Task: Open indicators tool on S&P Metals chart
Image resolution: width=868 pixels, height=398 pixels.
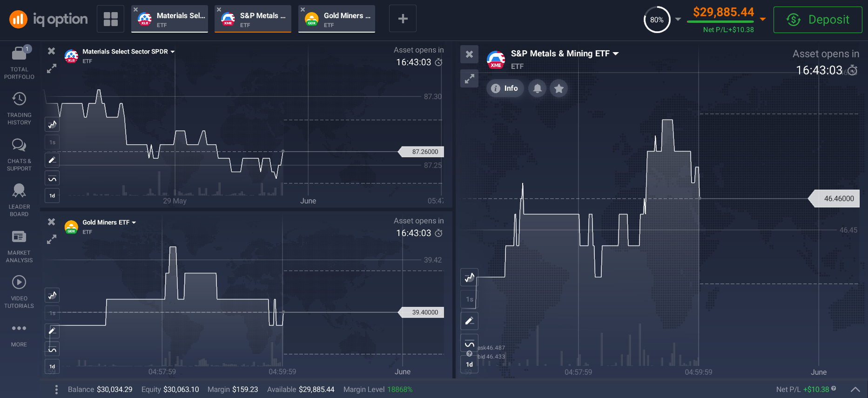Action: (x=469, y=343)
